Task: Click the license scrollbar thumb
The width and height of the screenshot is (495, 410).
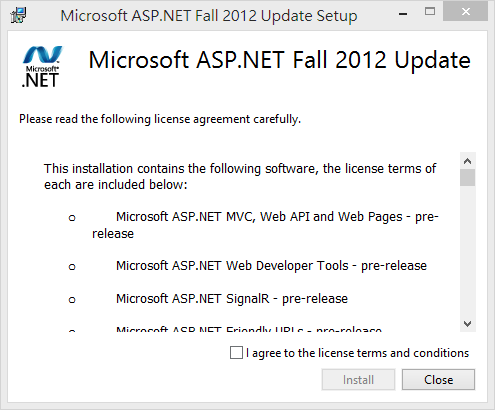Action: (468, 178)
